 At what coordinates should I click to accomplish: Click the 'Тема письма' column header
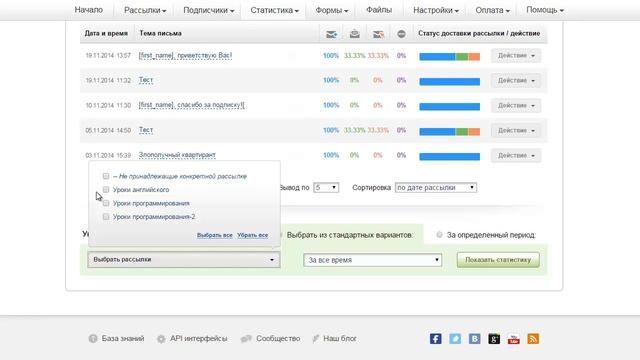click(160, 33)
